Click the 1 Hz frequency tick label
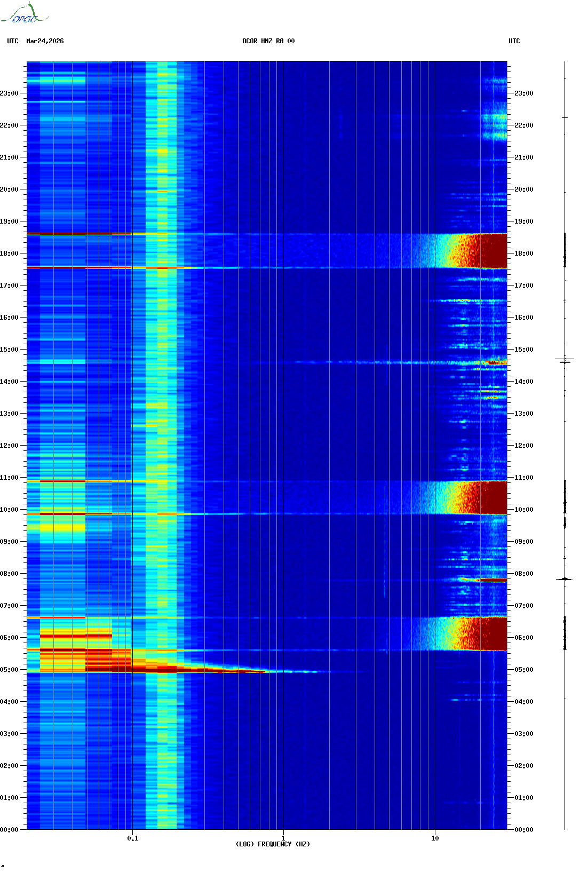 [283, 838]
